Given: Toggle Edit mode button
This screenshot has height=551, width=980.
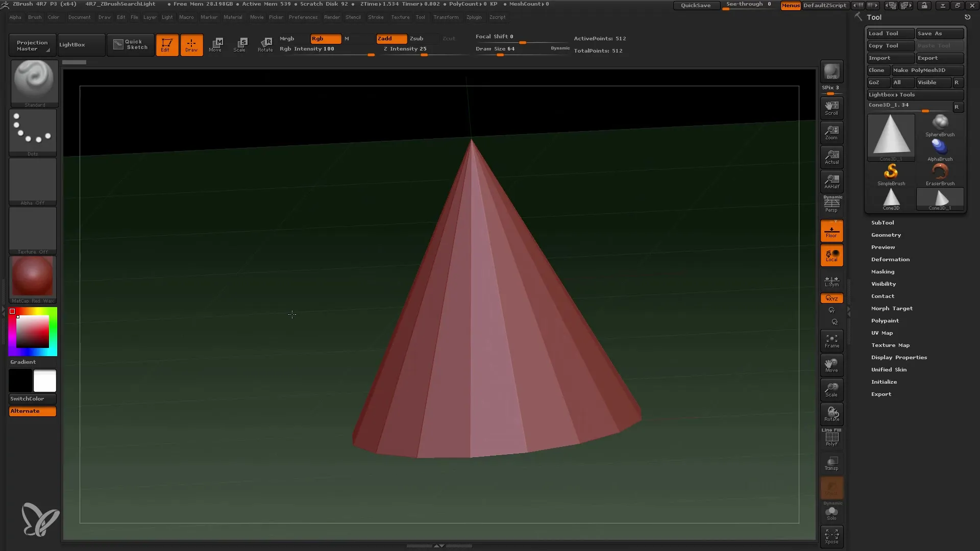Looking at the screenshot, I should [x=167, y=45].
